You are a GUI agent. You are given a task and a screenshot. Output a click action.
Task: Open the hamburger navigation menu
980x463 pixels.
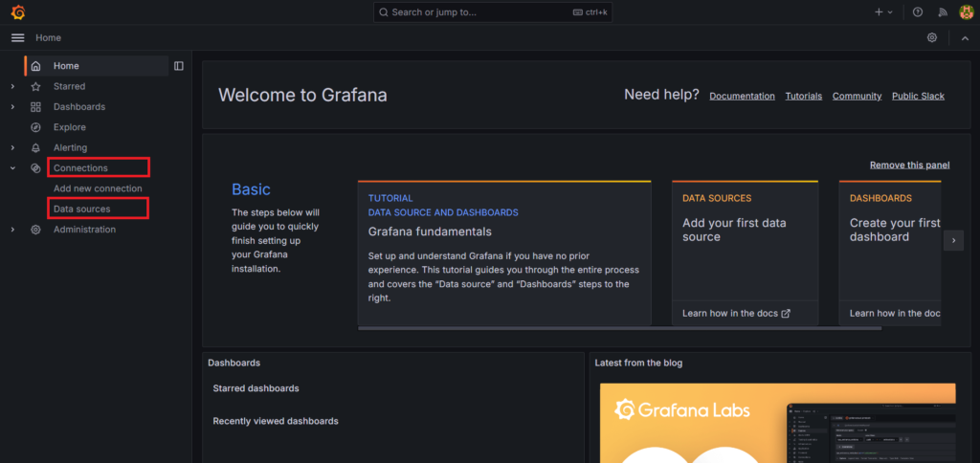click(17, 37)
